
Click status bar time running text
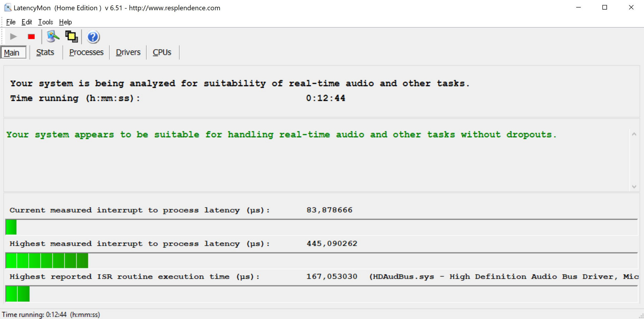pyautogui.click(x=51, y=315)
